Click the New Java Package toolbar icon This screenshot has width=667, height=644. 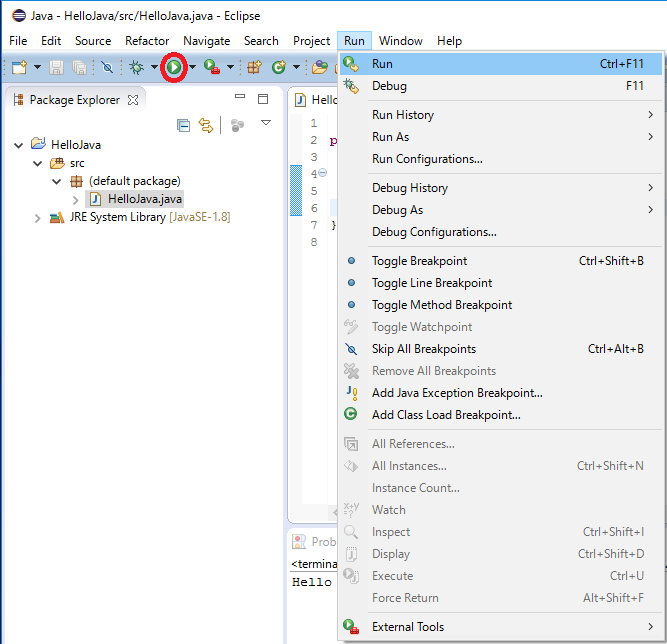(254, 67)
